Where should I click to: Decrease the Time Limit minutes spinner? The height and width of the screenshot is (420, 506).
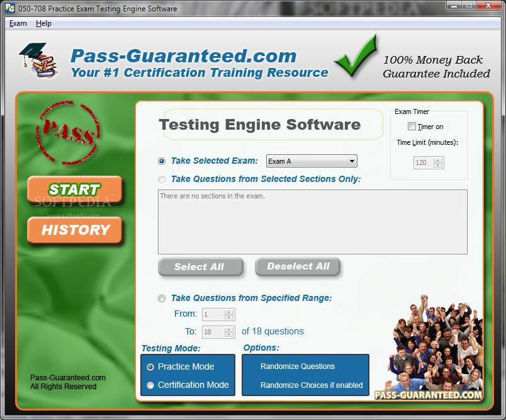[x=438, y=165]
